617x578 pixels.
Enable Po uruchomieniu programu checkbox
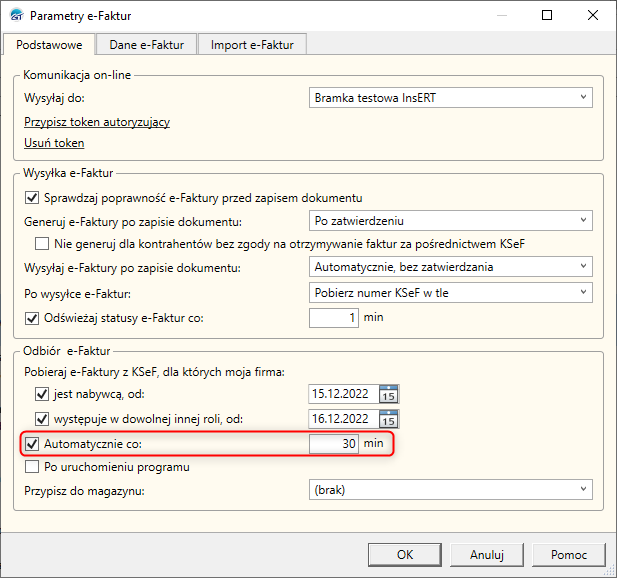coord(32,467)
